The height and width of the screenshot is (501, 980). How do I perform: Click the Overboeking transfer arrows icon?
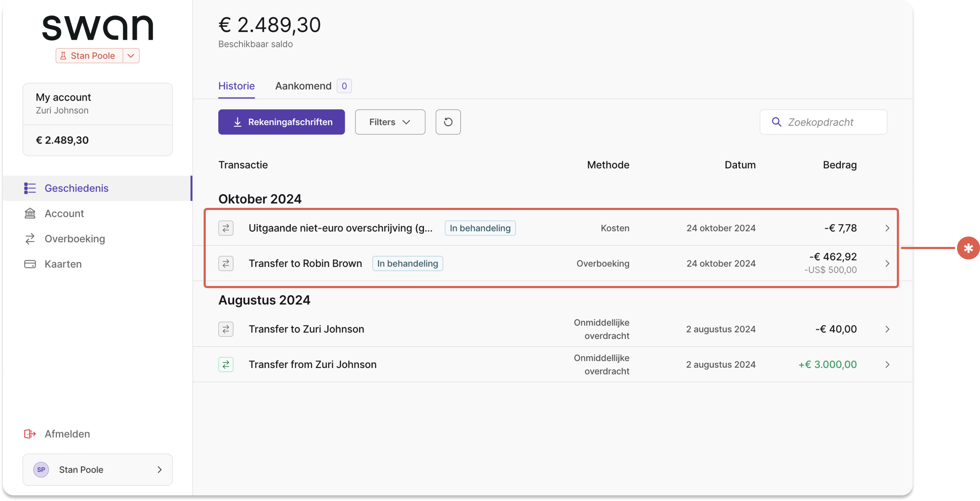click(30, 239)
